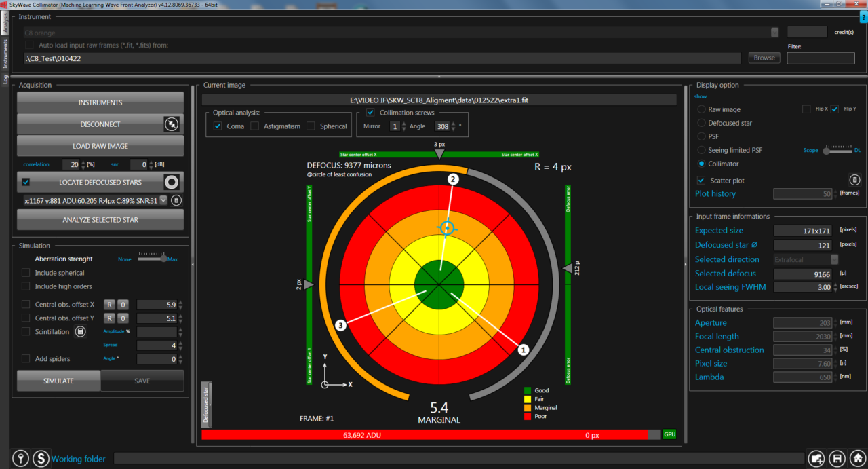Click the dollar credits icon bottom left
This screenshot has height=469, width=868.
(x=40, y=458)
